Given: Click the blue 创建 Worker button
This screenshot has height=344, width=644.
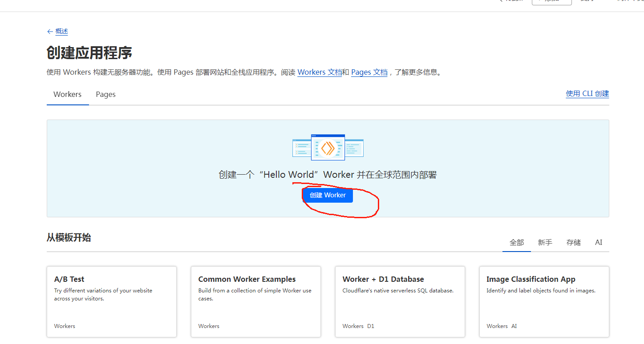Looking at the screenshot, I should pyautogui.click(x=328, y=195).
